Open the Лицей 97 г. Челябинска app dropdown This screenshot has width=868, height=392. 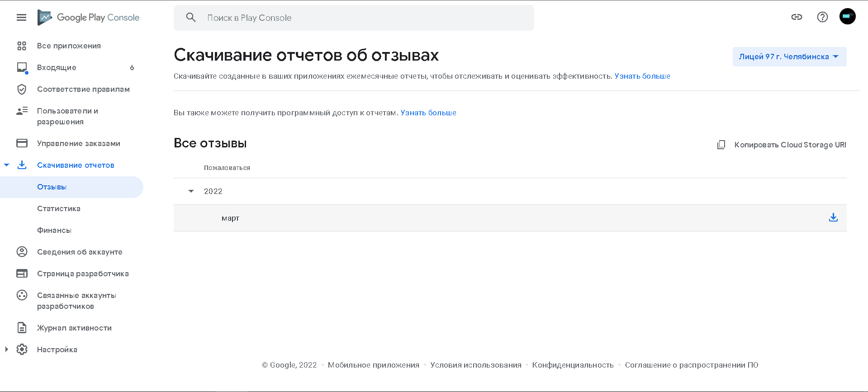tap(789, 57)
